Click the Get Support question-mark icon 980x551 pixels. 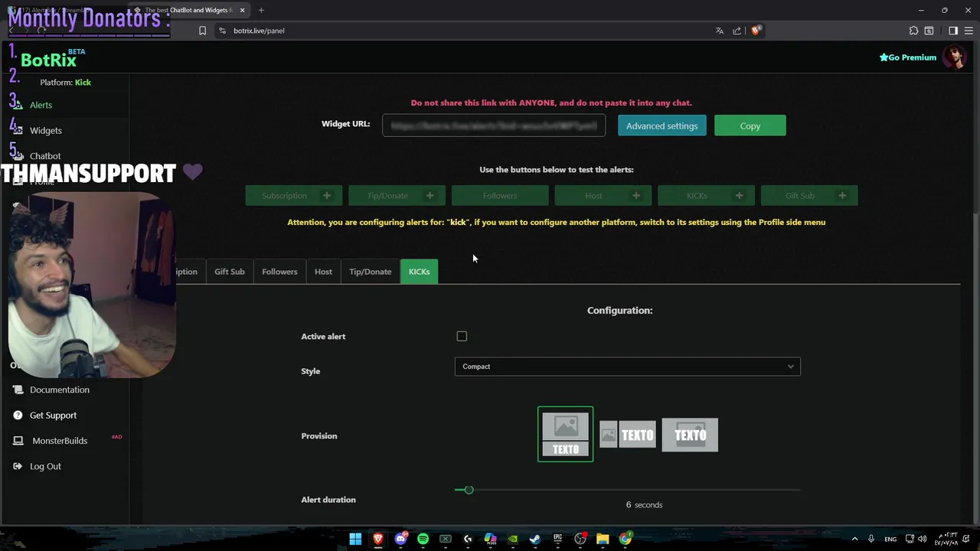point(18,415)
